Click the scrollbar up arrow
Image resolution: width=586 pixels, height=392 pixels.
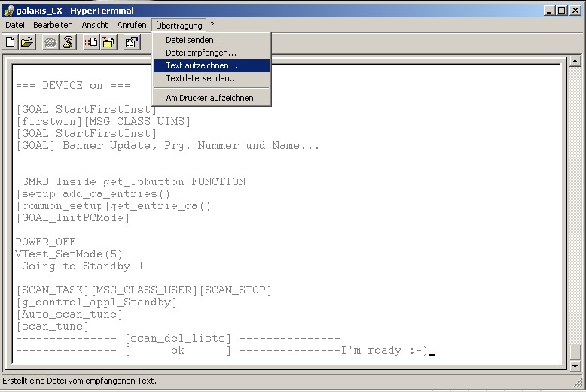(x=575, y=61)
